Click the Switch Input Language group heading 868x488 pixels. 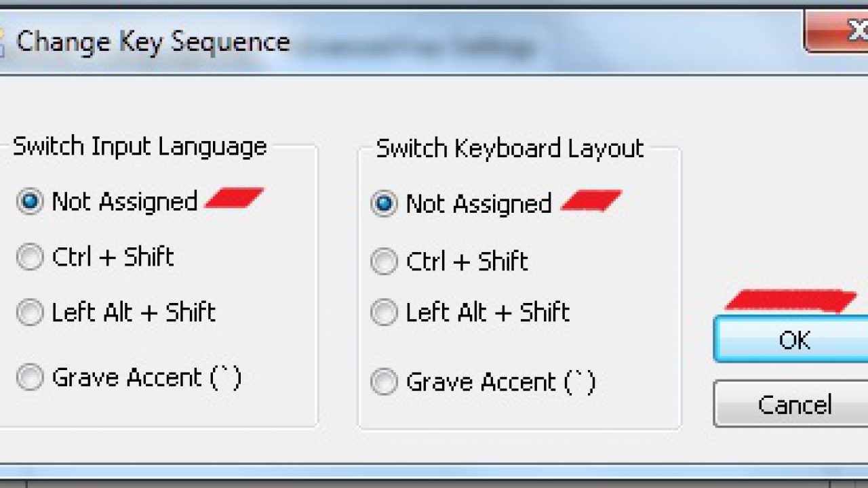[140, 146]
